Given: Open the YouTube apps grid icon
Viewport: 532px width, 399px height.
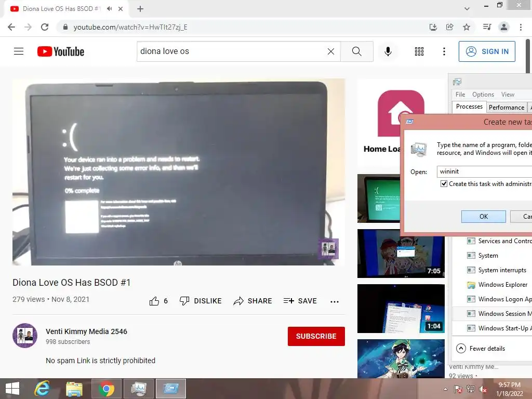Looking at the screenshot, I should (x=419, y=51).
